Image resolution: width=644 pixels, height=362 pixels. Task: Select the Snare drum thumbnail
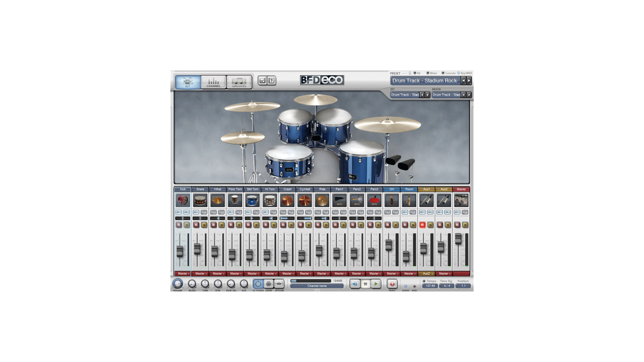point(200,200)
